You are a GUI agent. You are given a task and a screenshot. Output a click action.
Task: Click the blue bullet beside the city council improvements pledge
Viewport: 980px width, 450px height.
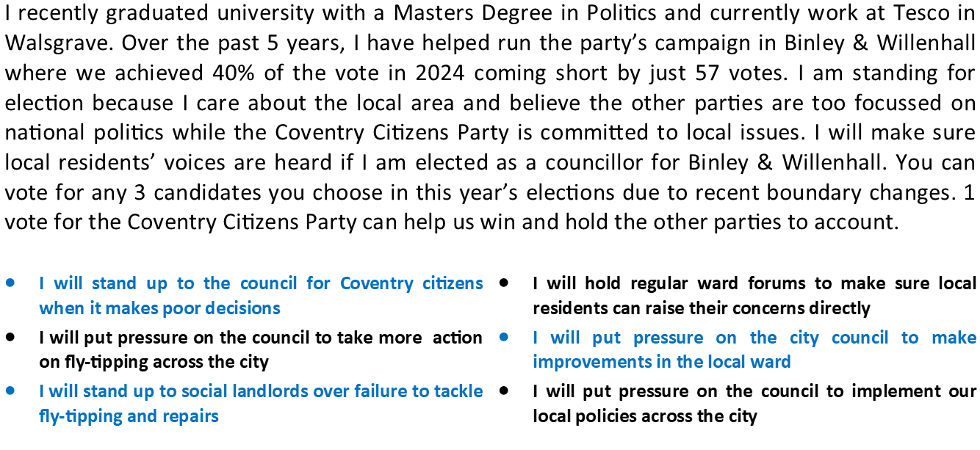(x=504, y=337)
